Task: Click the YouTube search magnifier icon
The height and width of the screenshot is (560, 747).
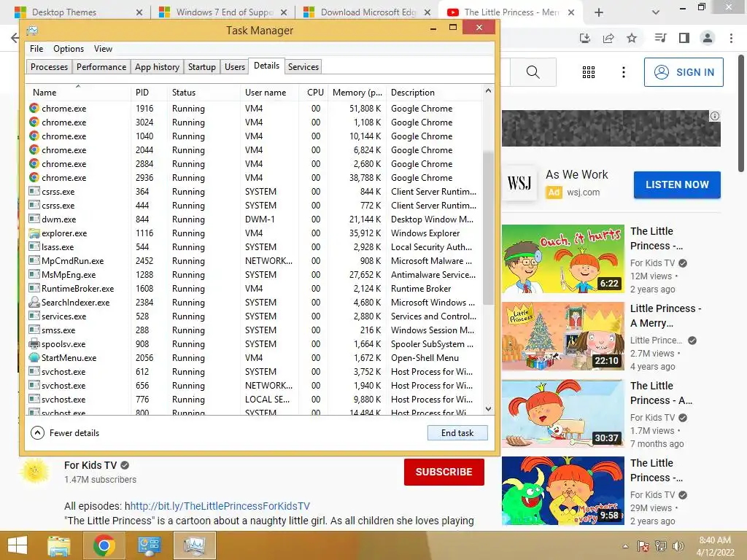Action: (x=533, y=72)
